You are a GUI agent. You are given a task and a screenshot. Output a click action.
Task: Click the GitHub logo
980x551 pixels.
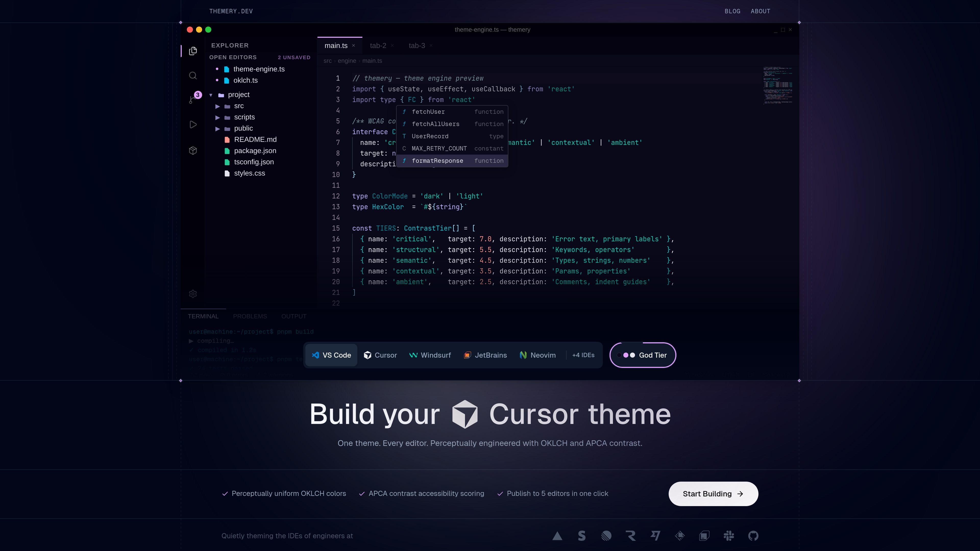753,536
